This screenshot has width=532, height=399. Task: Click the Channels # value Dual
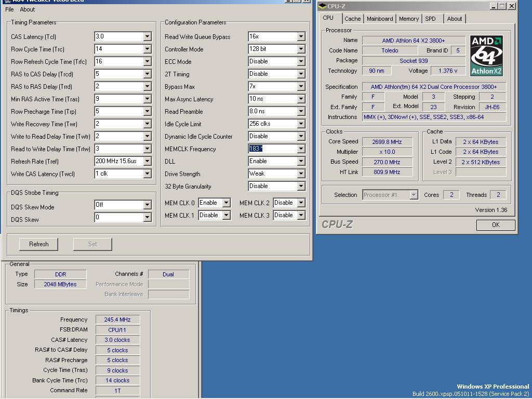tap(168, 274)
